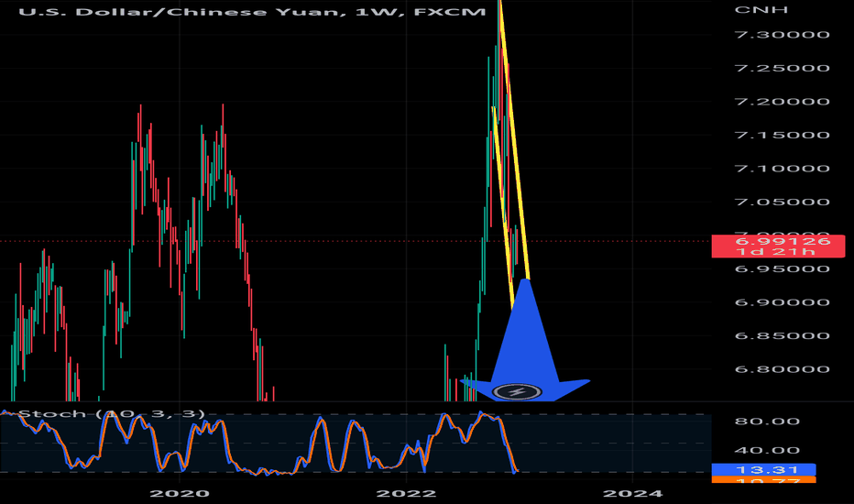Image resolution: width=854 pixels, height=504 pixels.
Task: Click the 2020 time axis label
Action: (180, 494)
